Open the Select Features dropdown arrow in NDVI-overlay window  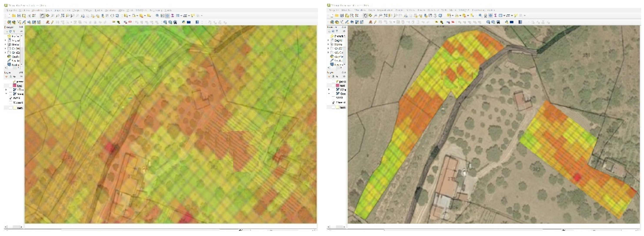(130, 15)
